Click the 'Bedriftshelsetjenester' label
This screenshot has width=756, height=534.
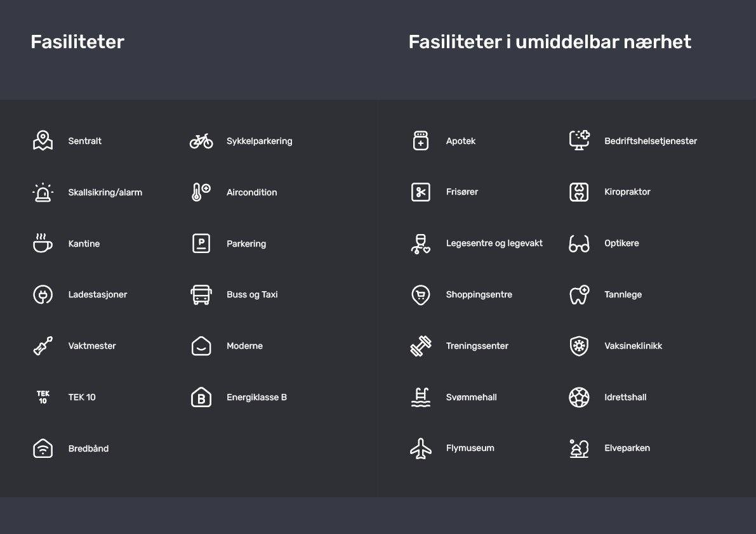tap(651, 141)
